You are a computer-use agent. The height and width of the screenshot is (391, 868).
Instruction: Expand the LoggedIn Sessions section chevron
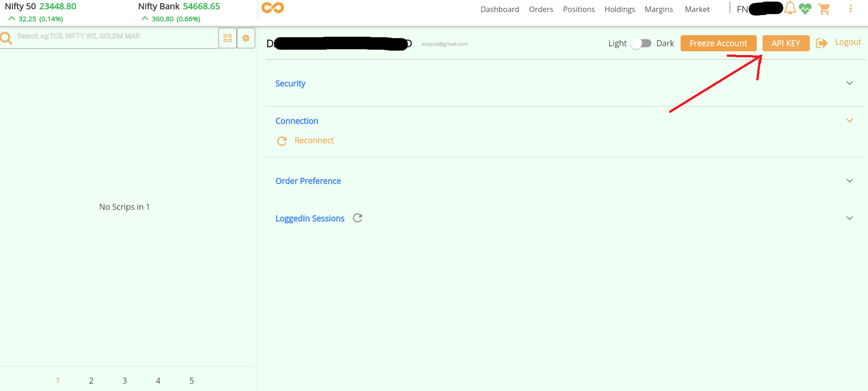pos(850,218)
